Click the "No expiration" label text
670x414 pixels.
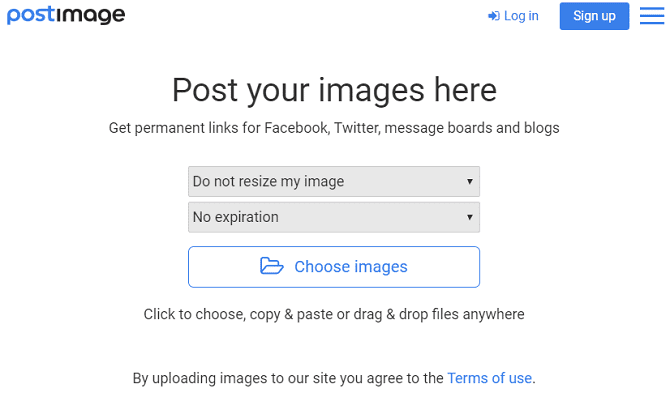tap(236, 217)
